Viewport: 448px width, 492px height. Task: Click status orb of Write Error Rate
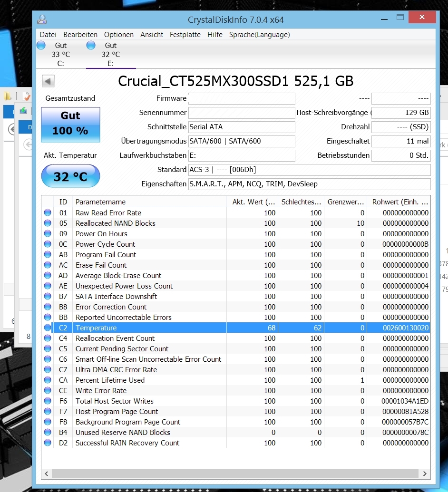coord(48,390)
